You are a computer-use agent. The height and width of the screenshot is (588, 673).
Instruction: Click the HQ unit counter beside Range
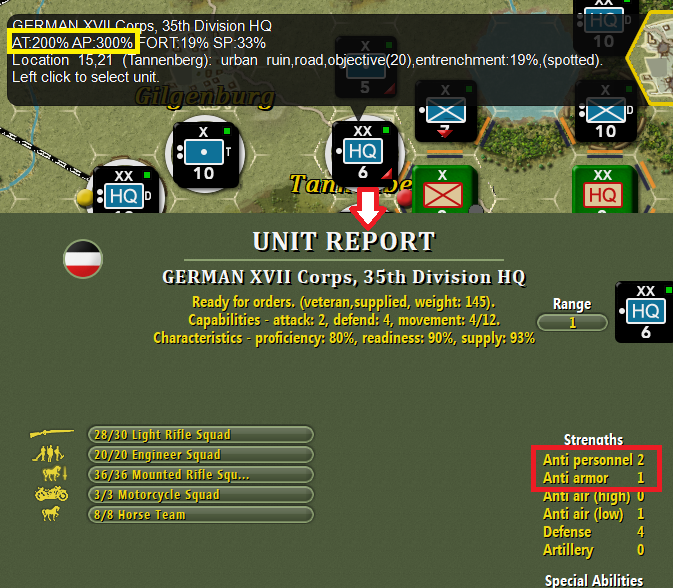[644, 312]
